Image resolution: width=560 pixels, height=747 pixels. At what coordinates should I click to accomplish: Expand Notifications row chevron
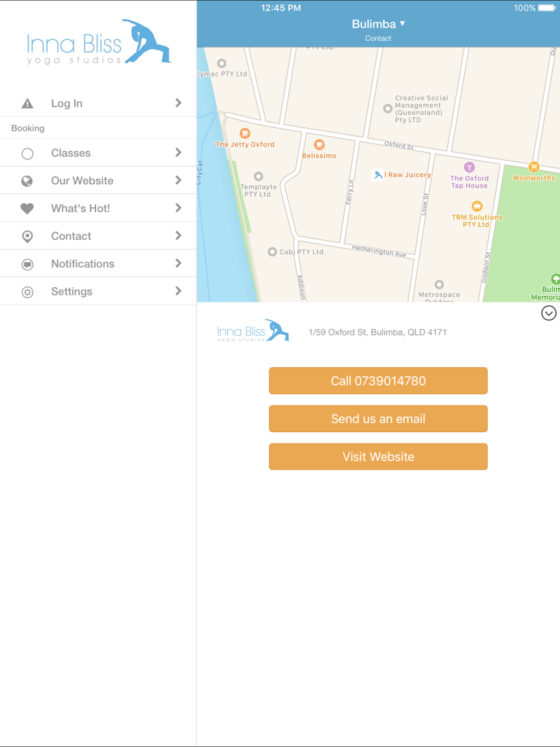(178, 263)
